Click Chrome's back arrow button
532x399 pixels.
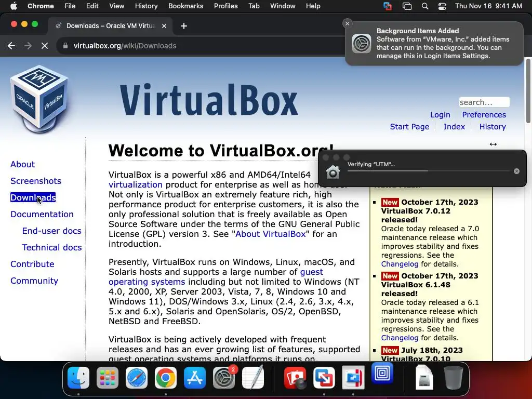(11, 46)
